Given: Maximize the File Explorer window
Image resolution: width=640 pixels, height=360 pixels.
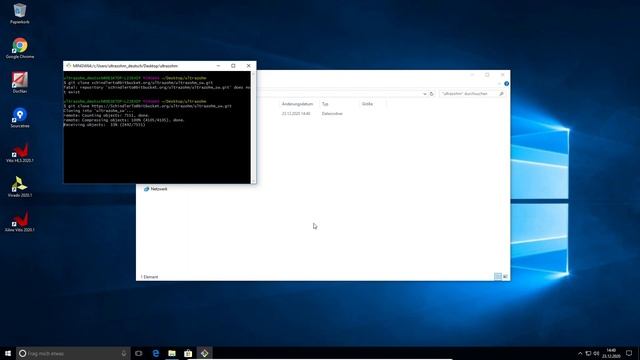Looking at the screenshot, I should 487,75.
